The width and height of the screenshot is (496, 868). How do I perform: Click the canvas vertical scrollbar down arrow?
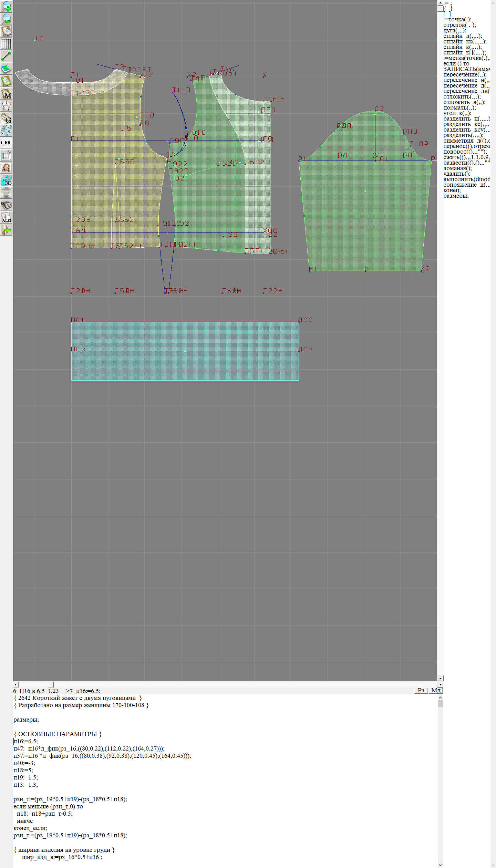(440, 678)
